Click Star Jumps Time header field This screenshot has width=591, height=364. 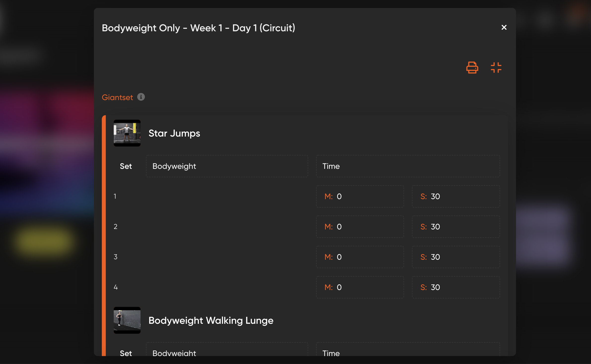(408, 166)
